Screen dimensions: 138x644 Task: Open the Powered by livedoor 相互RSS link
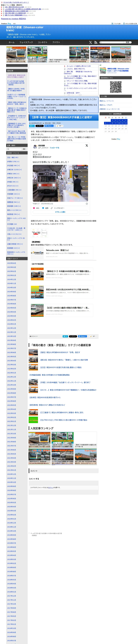click(x=14, y=19)
